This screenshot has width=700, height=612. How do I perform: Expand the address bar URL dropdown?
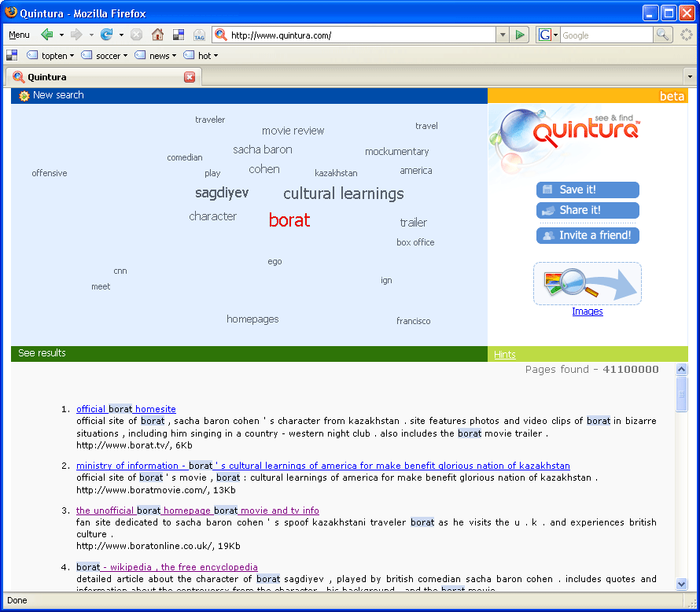503,35
